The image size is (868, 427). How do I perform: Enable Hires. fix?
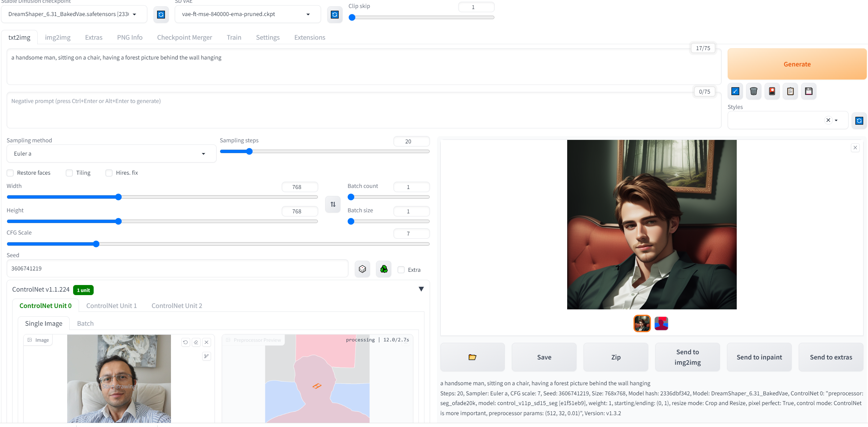[x=109, y=173]
